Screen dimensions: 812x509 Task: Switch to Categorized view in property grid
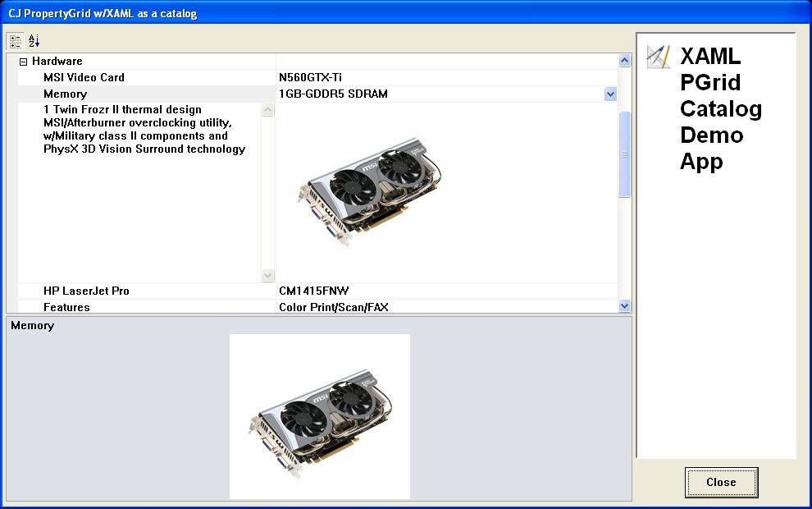pos(15,41)
